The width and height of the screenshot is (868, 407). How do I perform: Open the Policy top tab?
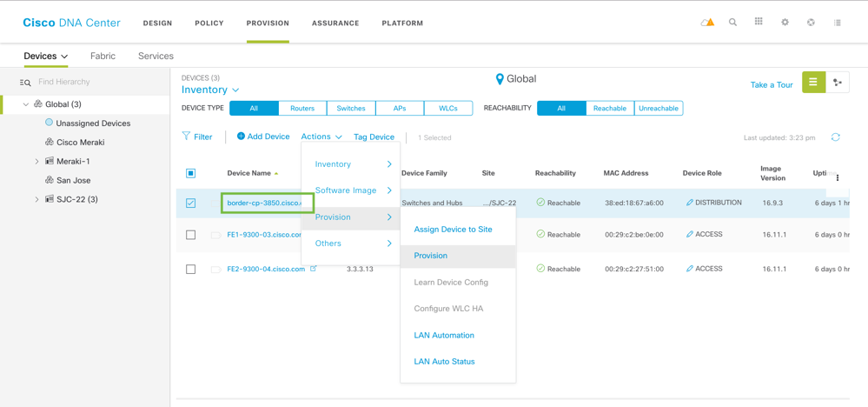(209, 23)
